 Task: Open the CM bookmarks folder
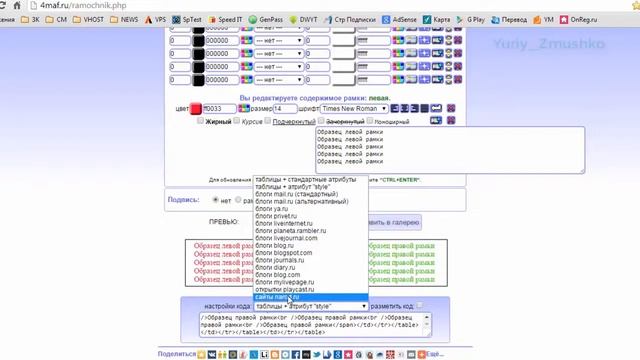point(56,20)
